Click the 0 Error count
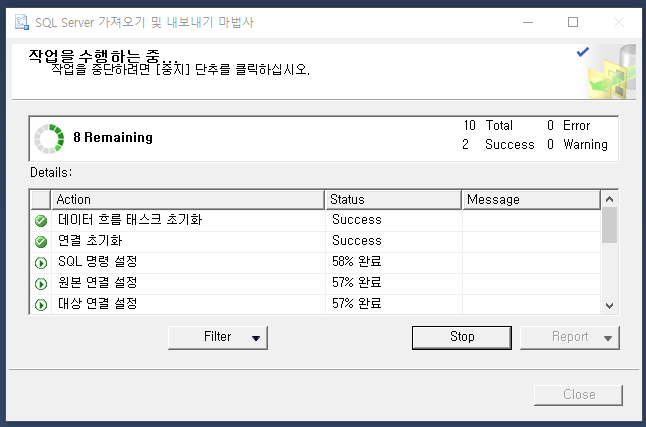 click(x=569, y=125)
